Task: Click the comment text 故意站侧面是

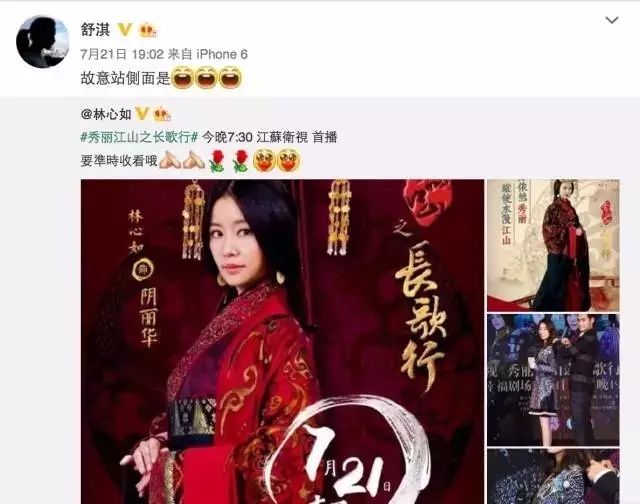Action: pyautogui.click(x=125, y=78)
